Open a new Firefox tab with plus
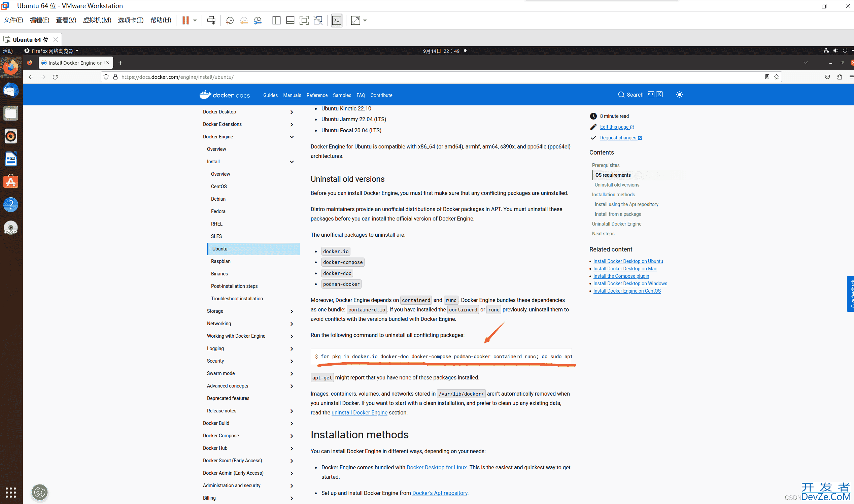This screenshot has width=854, height=504. click(x=120, y=63)
